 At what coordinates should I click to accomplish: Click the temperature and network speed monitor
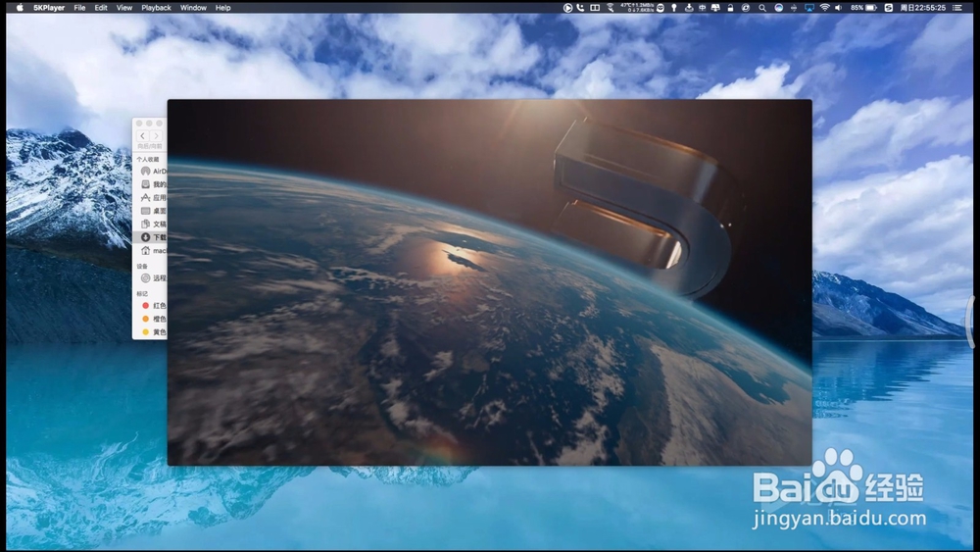(x=637, y=8)
